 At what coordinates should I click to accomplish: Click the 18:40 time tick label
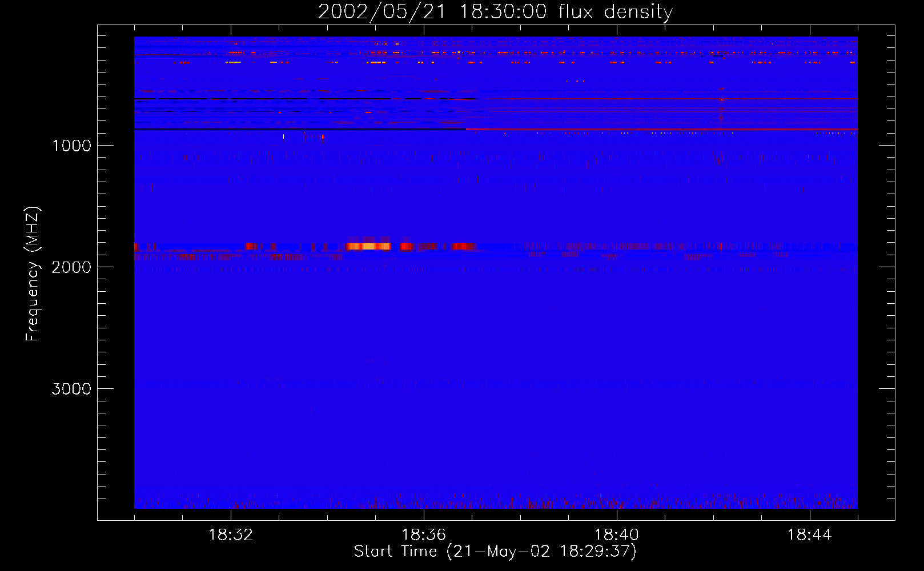point(617,535)
